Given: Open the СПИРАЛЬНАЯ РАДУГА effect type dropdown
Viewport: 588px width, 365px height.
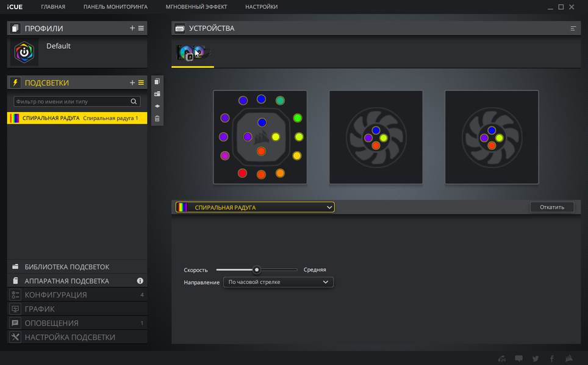Looking at the screenshot, I should pos(255,207).
